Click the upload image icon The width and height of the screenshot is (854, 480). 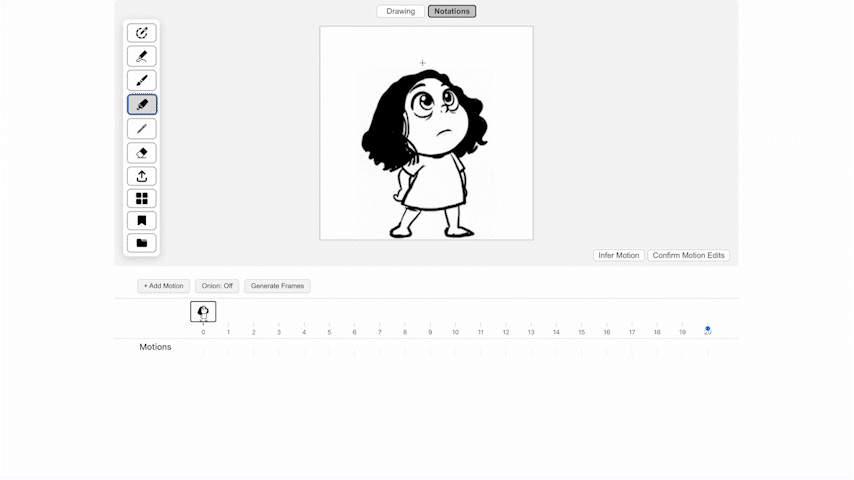[141, 177]
